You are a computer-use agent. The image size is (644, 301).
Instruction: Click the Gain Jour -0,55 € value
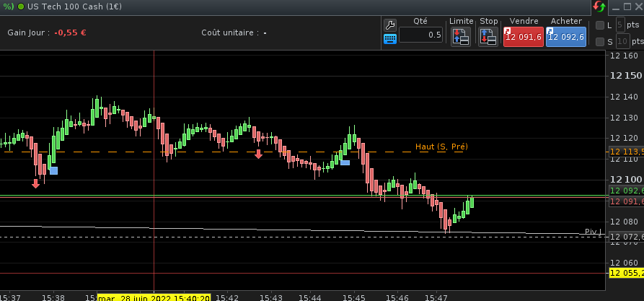(70, 33)
